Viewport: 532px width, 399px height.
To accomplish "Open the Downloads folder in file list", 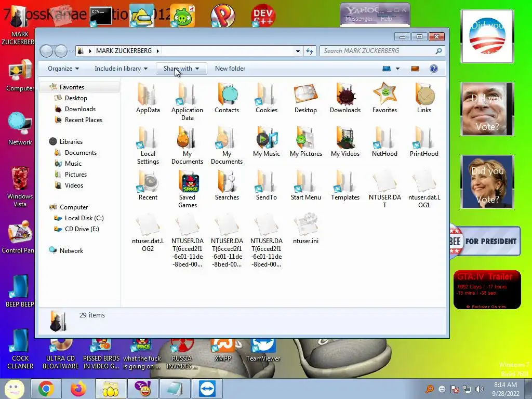I will tap(345, 98).
